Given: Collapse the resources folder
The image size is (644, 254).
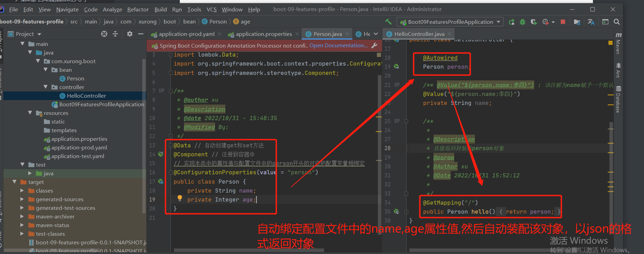Looking at the screenshot, I should 30,113.
